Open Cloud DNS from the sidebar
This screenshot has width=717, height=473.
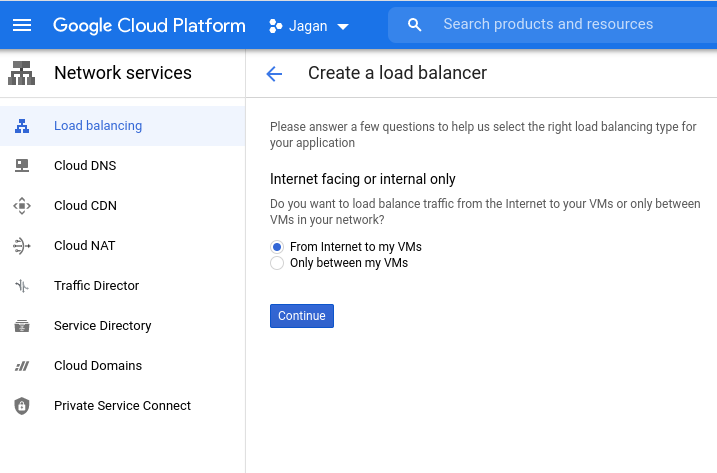pos(85,166)
